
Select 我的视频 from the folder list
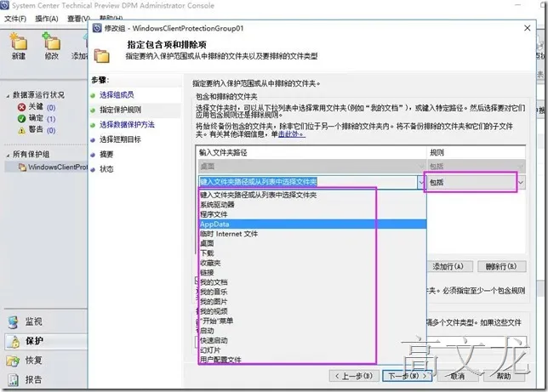(x=312, y=311)
